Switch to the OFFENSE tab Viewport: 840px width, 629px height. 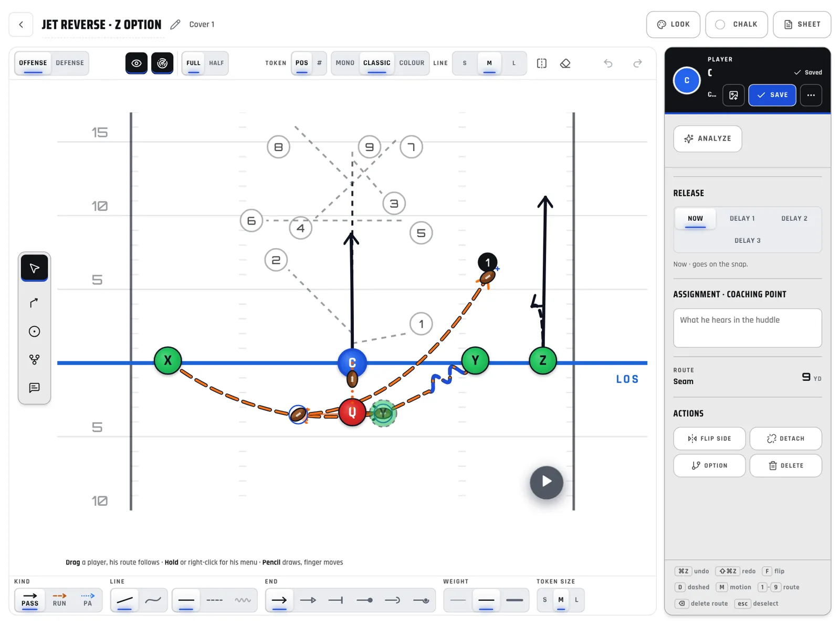coord(33,63)
